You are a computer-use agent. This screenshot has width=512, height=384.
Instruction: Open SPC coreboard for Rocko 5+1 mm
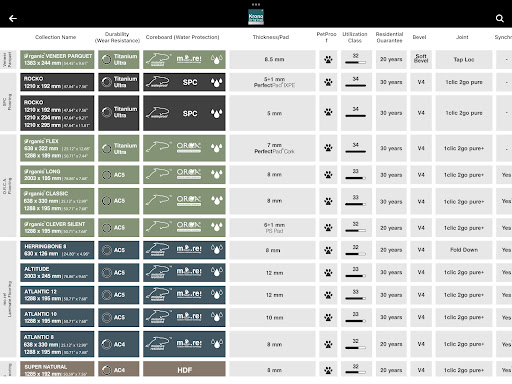click(184, 82)
